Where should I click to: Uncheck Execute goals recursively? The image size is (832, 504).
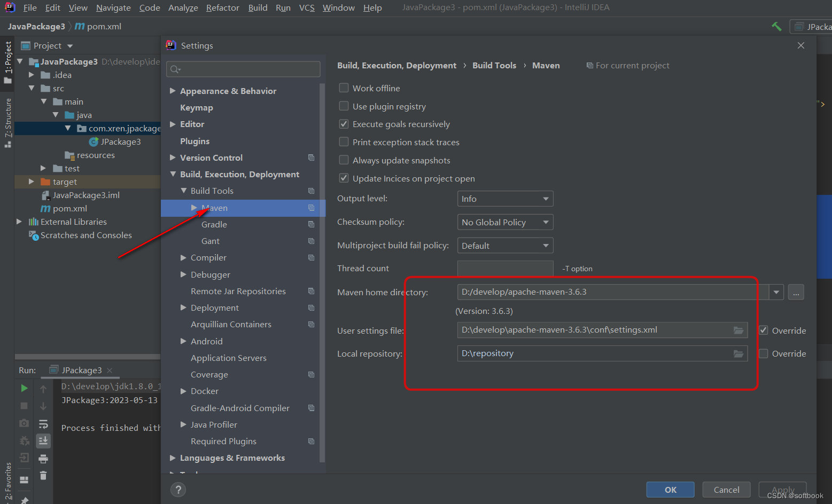(x=344, y=124)
